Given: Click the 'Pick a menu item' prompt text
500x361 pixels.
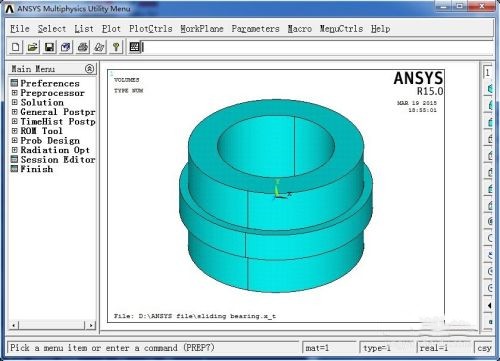Looking at the screenshot, I should (x=112, y=348).
